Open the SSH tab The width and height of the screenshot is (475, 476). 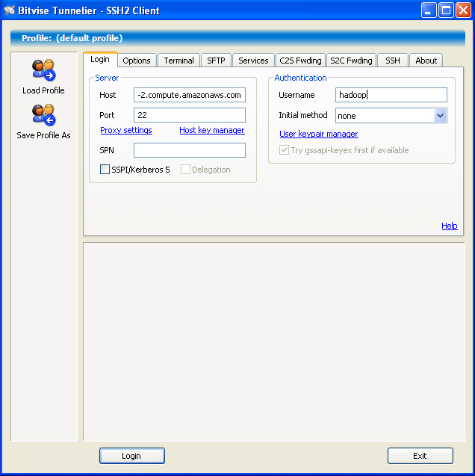pos(393,61)
